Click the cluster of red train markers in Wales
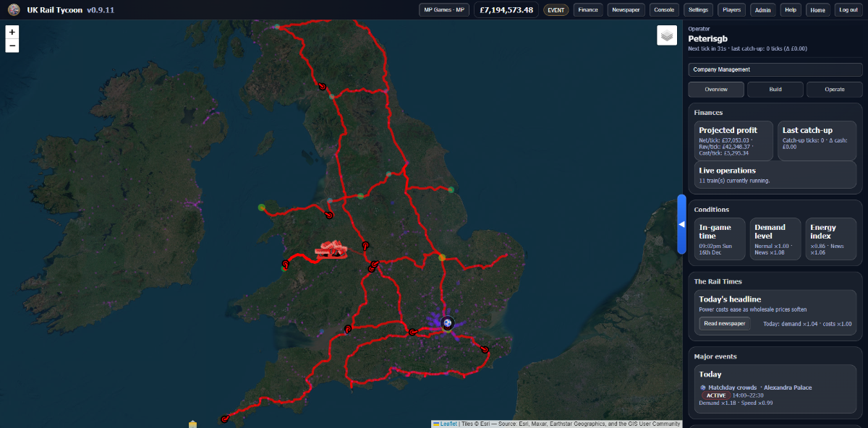Image resolution: width=868 pixels, height=428 pixels. tap(332, 250)
